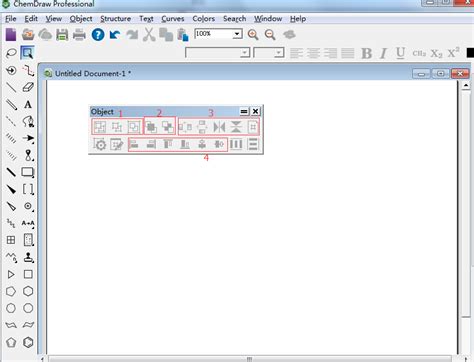The height and width of the screenshot is (362, 474).
Task: Click Group icon in Object toolbar
Action: pos(100,127)
